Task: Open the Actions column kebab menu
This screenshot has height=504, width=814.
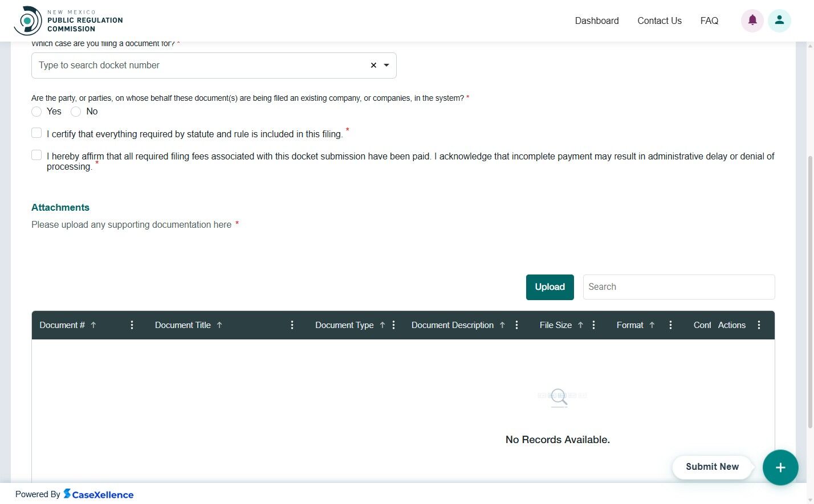Action: 759,325
